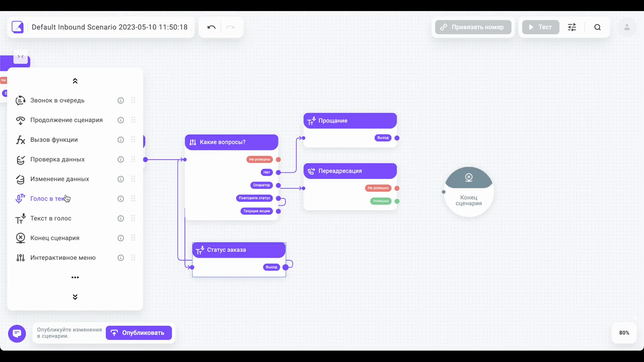Click the redo arrow icon

[x=230, y=27]
